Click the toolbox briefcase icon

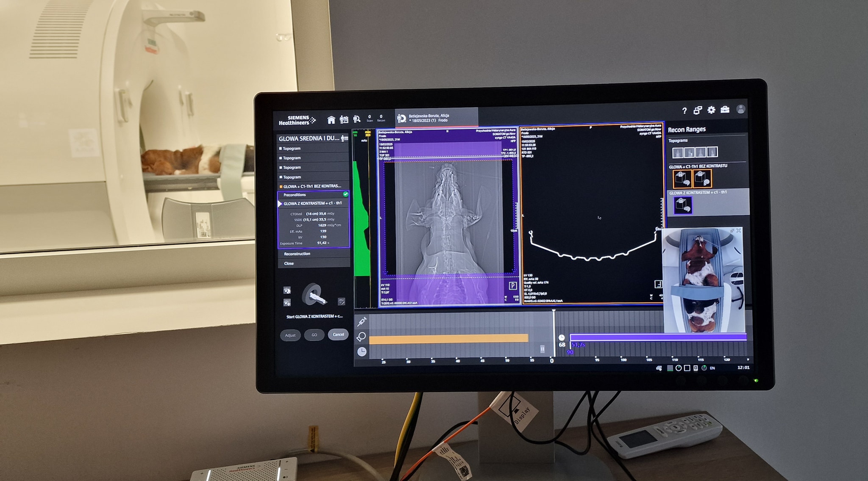(725, 110)
